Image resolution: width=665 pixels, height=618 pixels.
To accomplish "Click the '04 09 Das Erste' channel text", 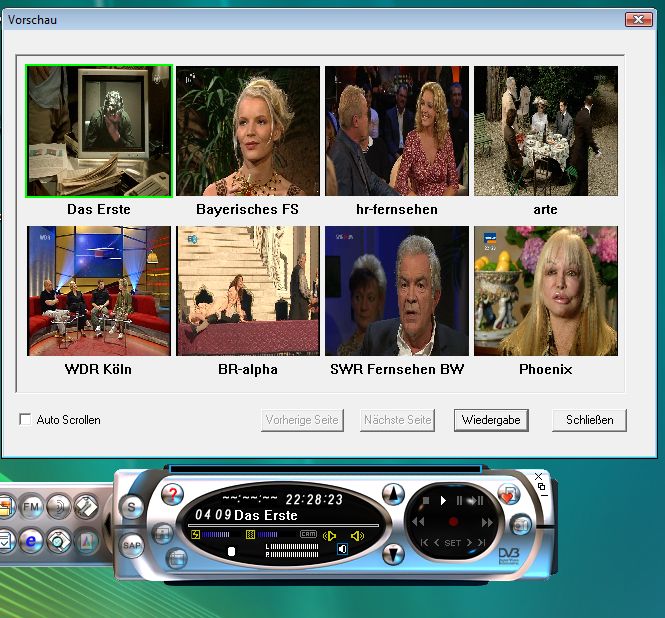I will coord(246,515).
